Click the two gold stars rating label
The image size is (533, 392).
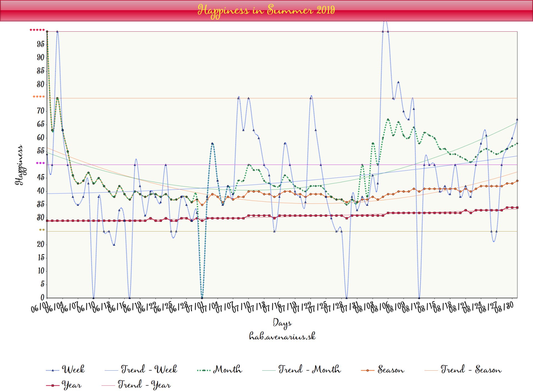point(42,230)
